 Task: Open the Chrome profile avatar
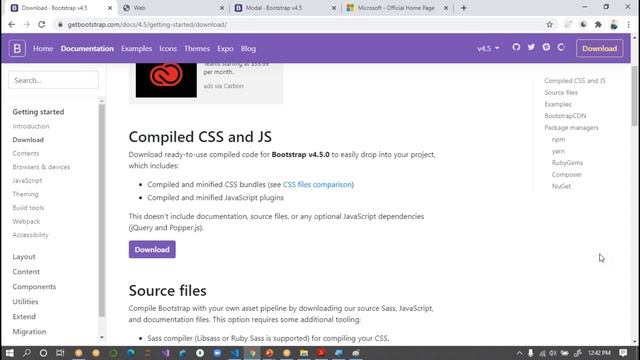[x=613, y=24]
